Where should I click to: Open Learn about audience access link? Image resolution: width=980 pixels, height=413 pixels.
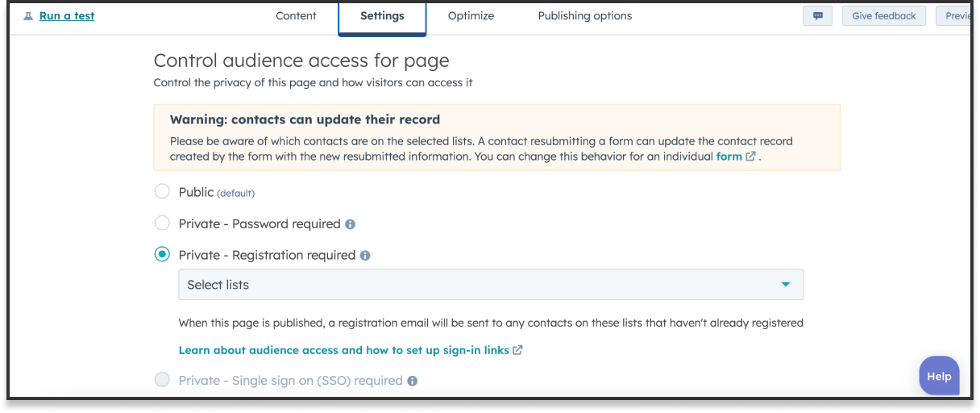[344, 350]
